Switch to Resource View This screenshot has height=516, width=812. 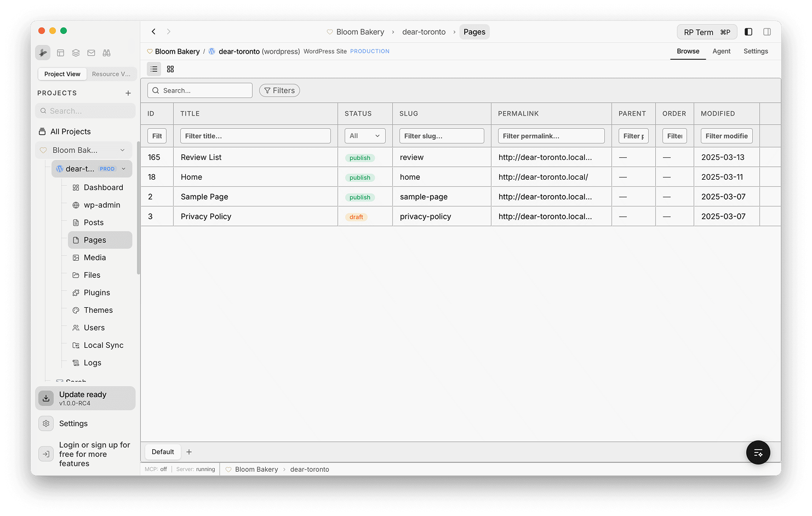pos(111,73)
